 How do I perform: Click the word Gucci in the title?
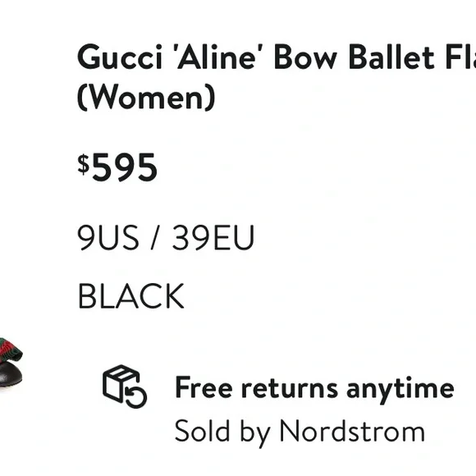[120, 57]
